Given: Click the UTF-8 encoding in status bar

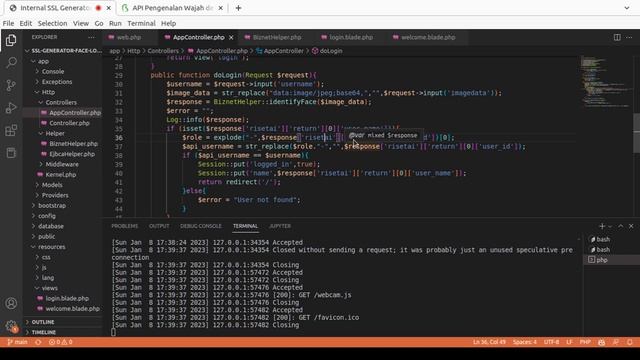Looking at the screenshot, I should [x=551, y=342].
